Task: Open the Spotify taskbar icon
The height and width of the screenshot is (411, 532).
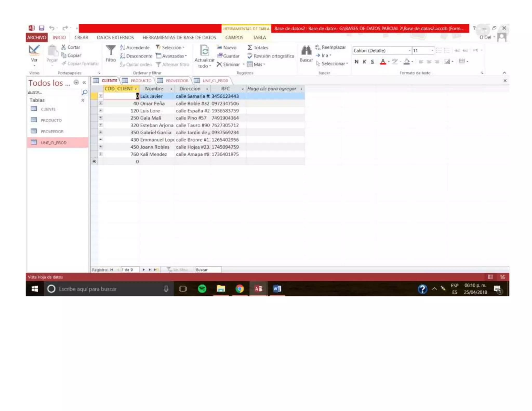Action: (x=202, y=289)
